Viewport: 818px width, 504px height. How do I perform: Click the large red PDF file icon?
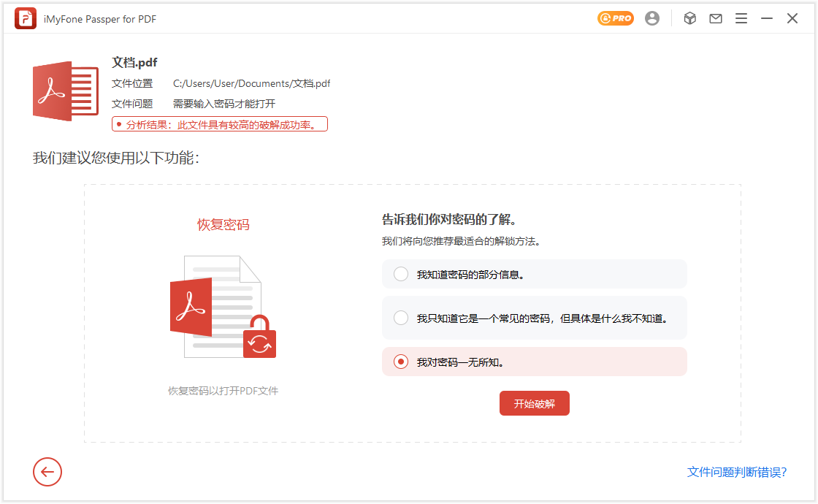click(66, 91)
